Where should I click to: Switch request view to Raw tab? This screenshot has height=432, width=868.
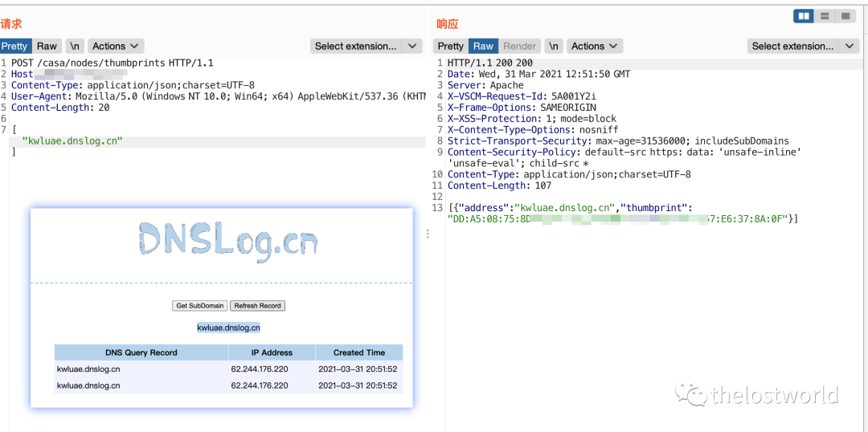tap(47, 46)
